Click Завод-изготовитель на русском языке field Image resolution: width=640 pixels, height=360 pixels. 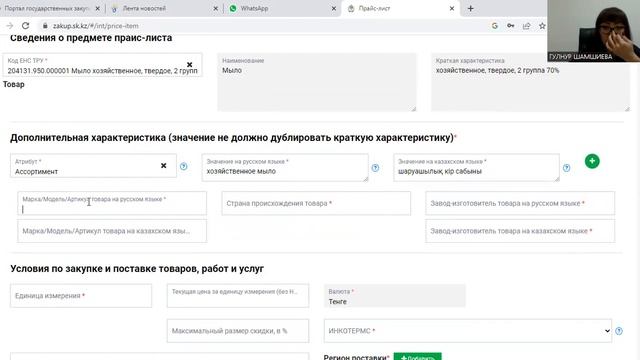[520, 203]
